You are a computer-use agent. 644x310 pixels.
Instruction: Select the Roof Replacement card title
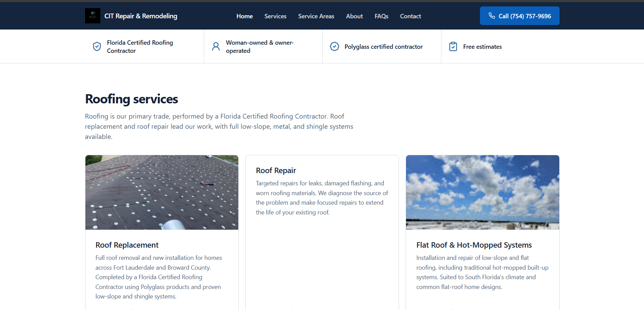click(x=127, y=245)
